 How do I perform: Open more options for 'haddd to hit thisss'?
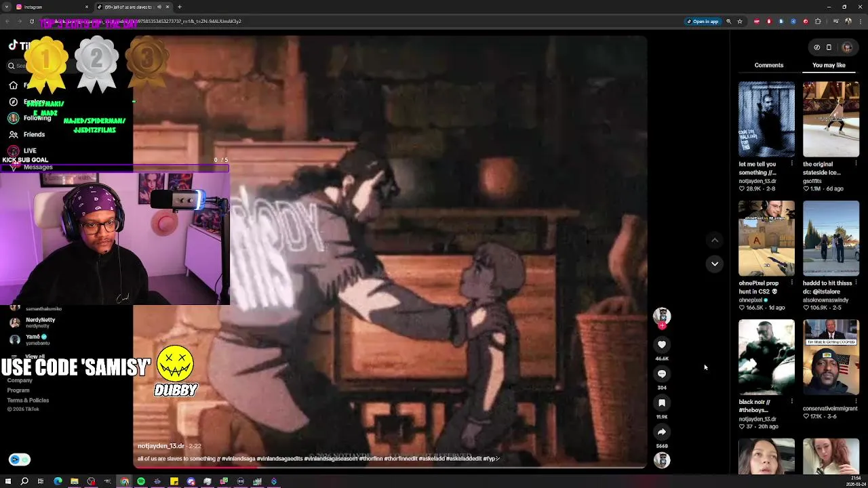[x=856, y=283]
